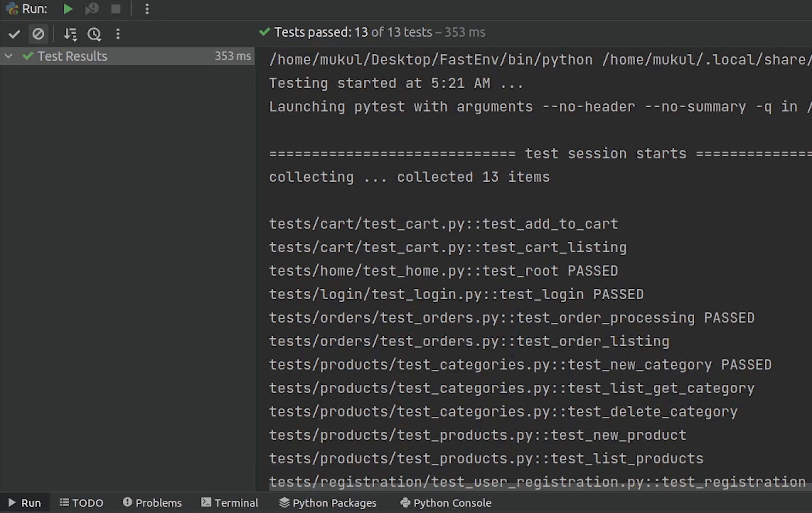Click the Sort tests alphabetically icon
Image resolution: width=812 pixels, height=513 pixels.
click(x=70, y=34)
